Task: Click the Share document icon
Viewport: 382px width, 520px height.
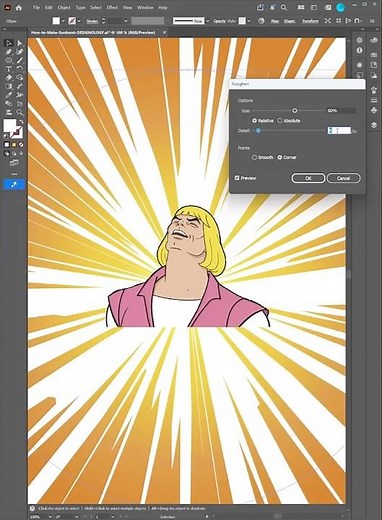Action: coord(260,7)
